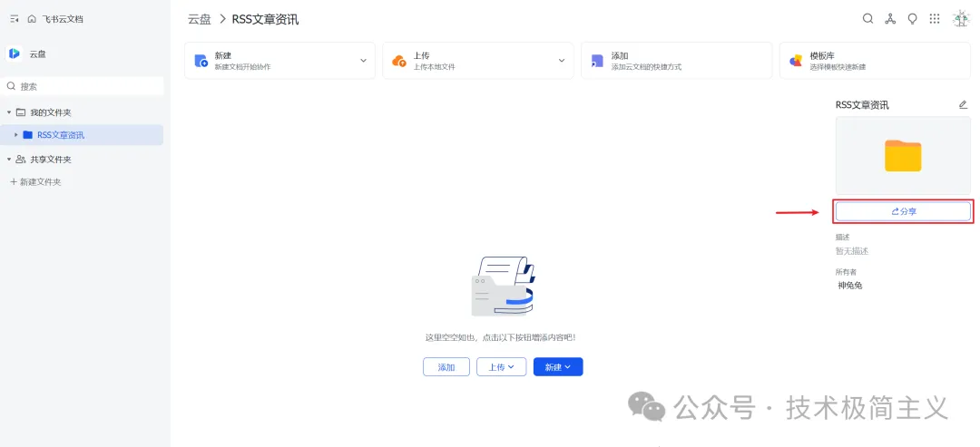Click the 添加 shortcut icon in the card
The image size is (980, 447).
pyautogui.click(x=597, y=61)
